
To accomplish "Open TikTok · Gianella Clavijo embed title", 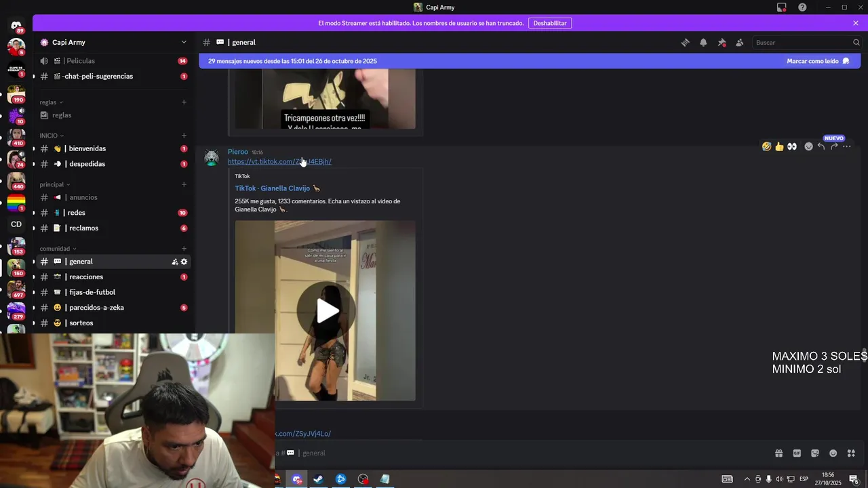I will pyautogui.click(x=277, y=188).
